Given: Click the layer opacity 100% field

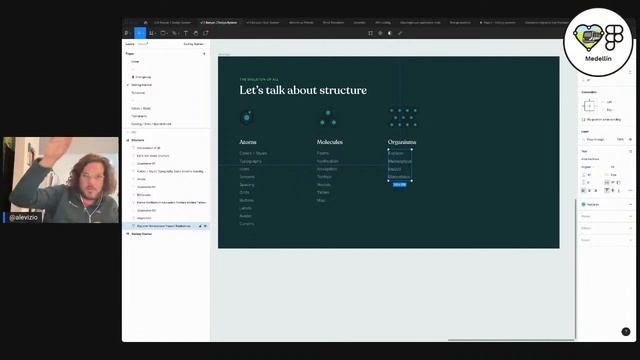Looking at the screenshot, I should coord(620,140).
